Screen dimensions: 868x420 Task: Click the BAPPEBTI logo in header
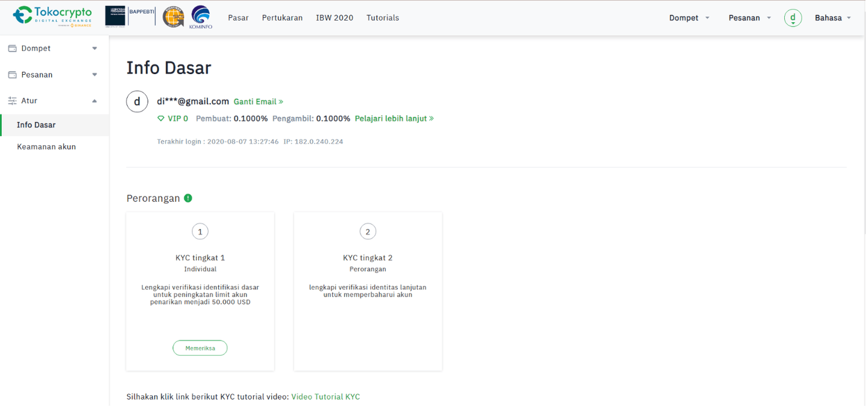tap(129, 16)
